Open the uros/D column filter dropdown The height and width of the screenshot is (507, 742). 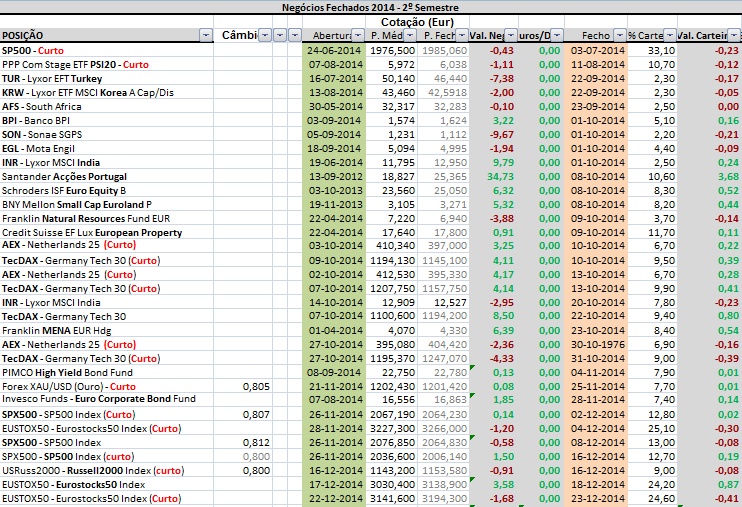pyautogui.click(x=557, y=36)
